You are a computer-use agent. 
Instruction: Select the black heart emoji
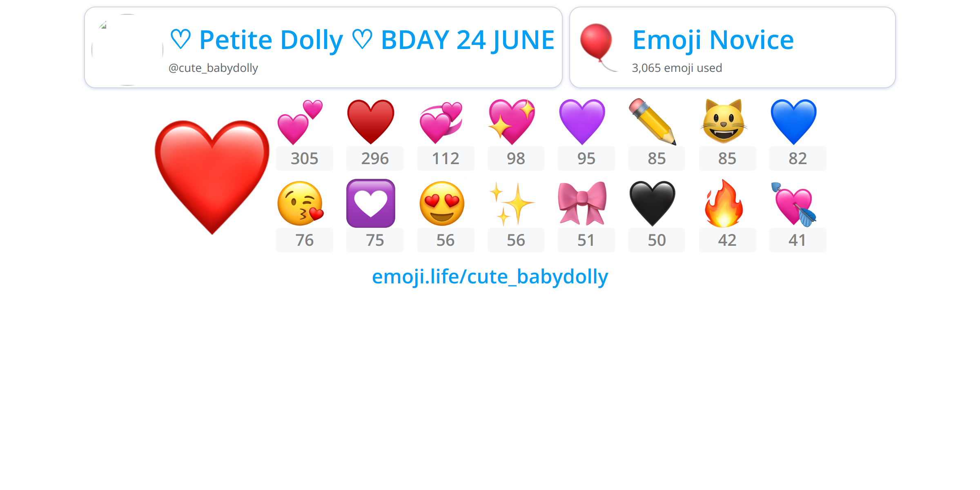[x=653, y=203]
